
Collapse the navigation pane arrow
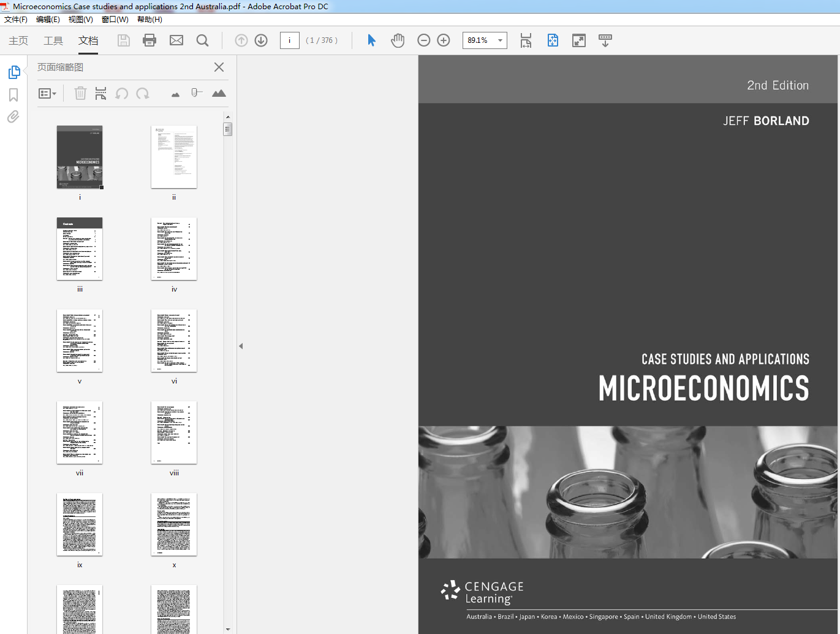[241, 346]
